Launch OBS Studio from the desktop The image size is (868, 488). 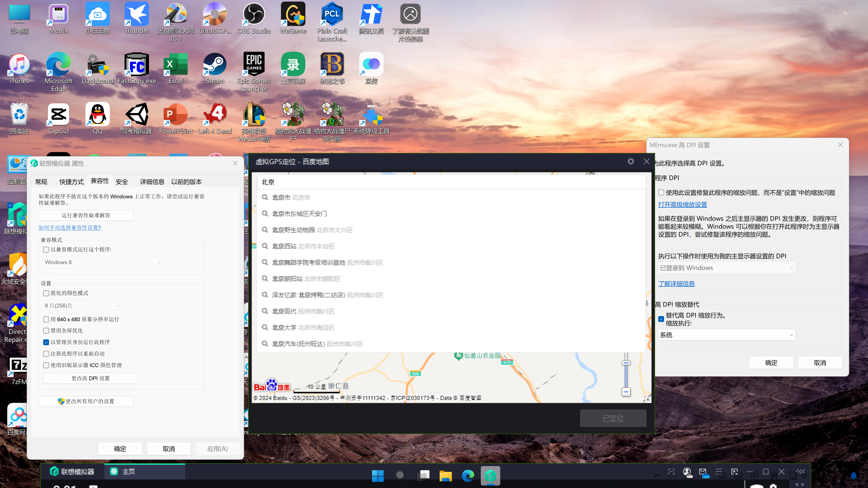coord(254,19)
